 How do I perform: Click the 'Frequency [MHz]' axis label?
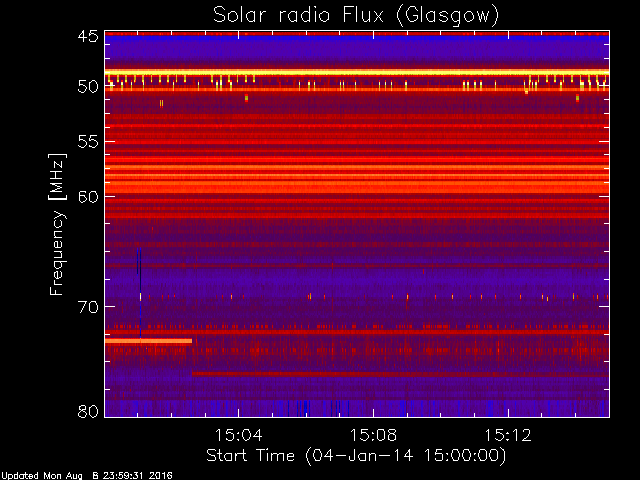57,224
